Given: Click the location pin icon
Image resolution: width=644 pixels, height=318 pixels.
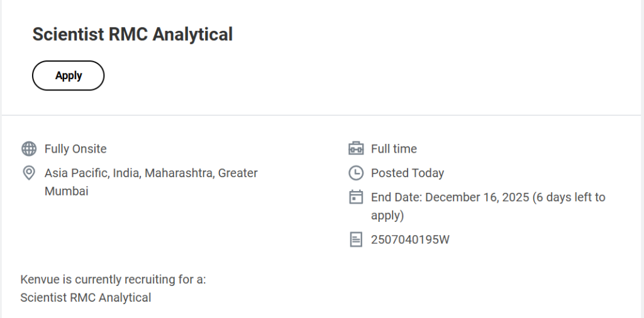Looking at the screenshot, I should pyautogui.click(x=28, y=173).
